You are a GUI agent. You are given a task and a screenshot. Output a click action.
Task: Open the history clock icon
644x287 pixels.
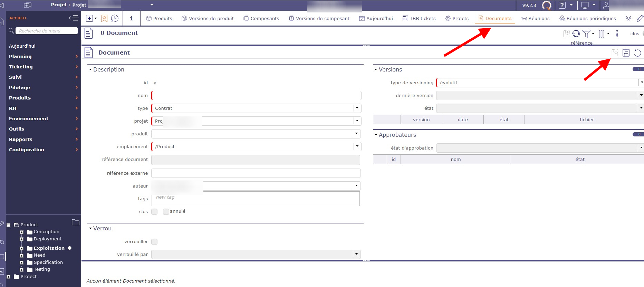pos(115,18)
